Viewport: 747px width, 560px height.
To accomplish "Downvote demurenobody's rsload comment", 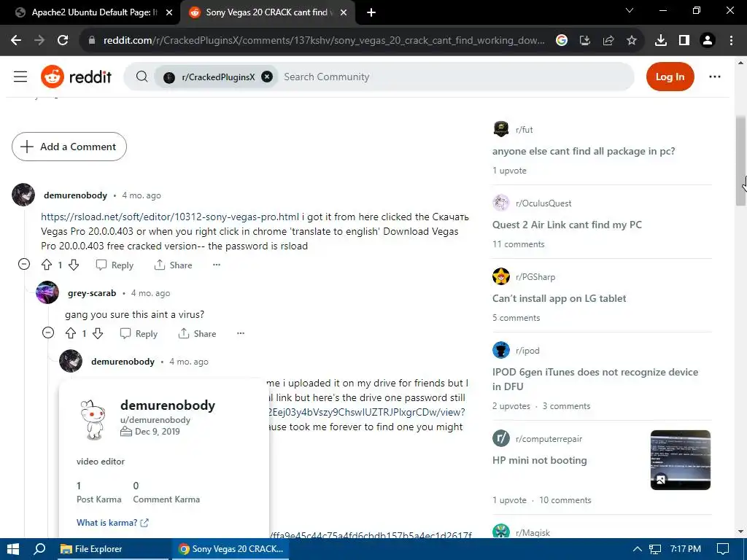I will [74, 265].
